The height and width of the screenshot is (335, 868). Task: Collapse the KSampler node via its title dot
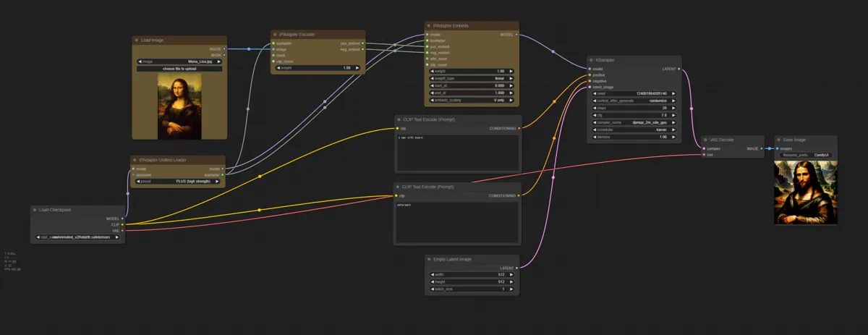(592, 60)
